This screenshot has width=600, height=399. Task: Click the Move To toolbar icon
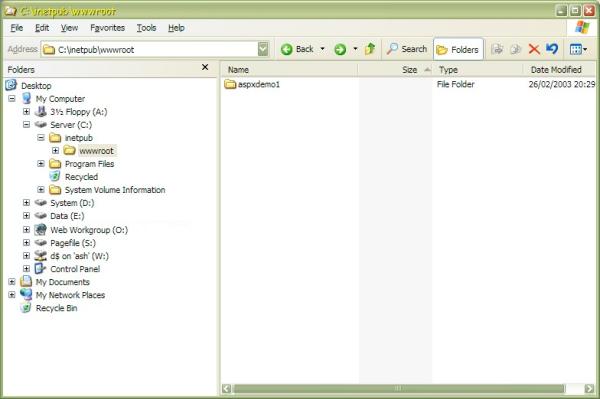(x=497, y=49)
